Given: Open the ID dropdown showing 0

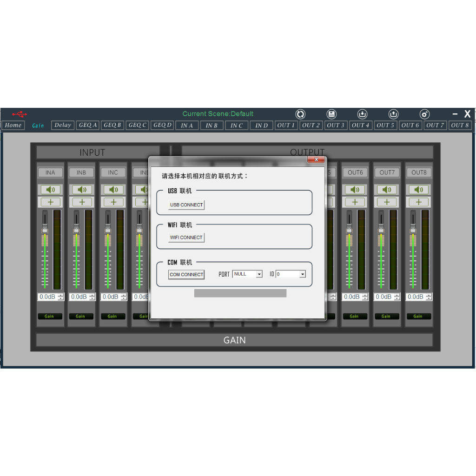Looking at the screenshot, I should [x=291, y=274].
